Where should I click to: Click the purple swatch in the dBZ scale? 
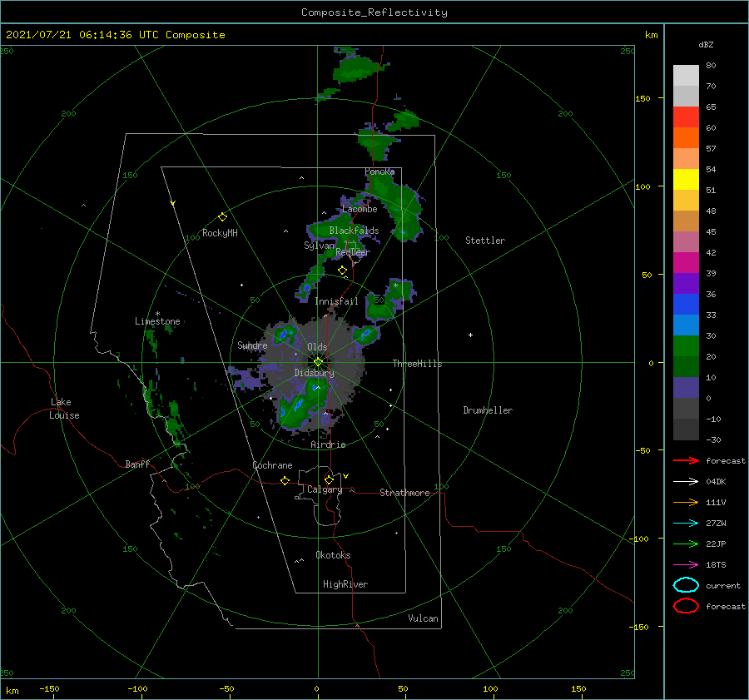click(686, 283)
